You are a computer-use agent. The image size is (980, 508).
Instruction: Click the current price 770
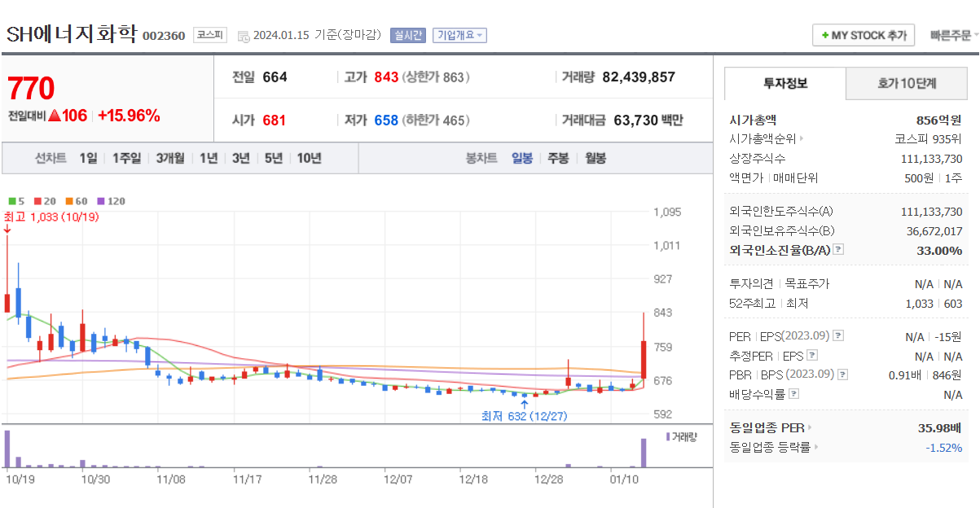[x=31, y=88]
